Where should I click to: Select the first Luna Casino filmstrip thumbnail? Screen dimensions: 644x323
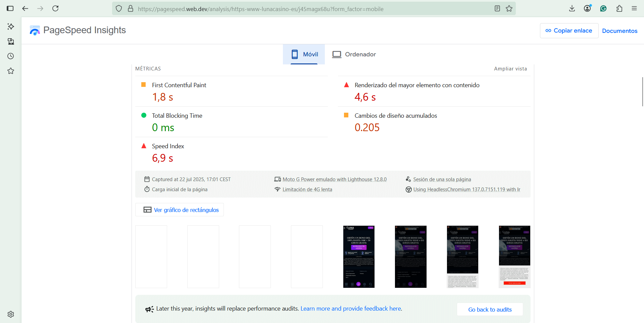click(x=359, y=257)
